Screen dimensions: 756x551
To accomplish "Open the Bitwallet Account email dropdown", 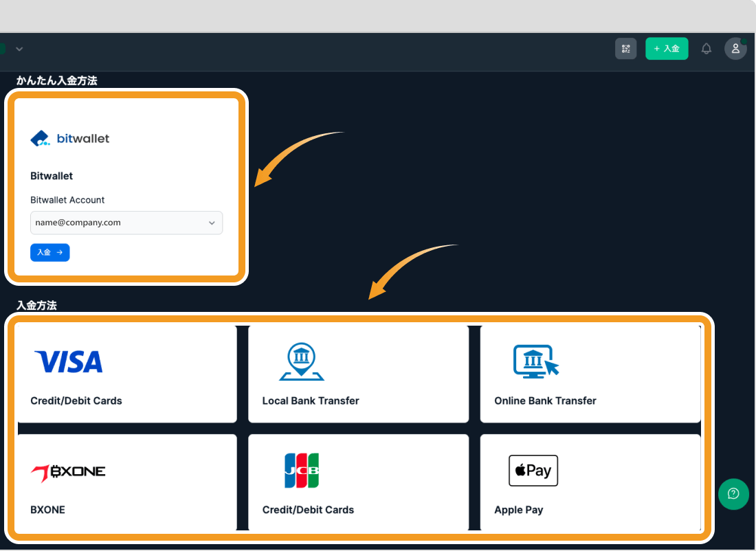I will tap(126, 223).
